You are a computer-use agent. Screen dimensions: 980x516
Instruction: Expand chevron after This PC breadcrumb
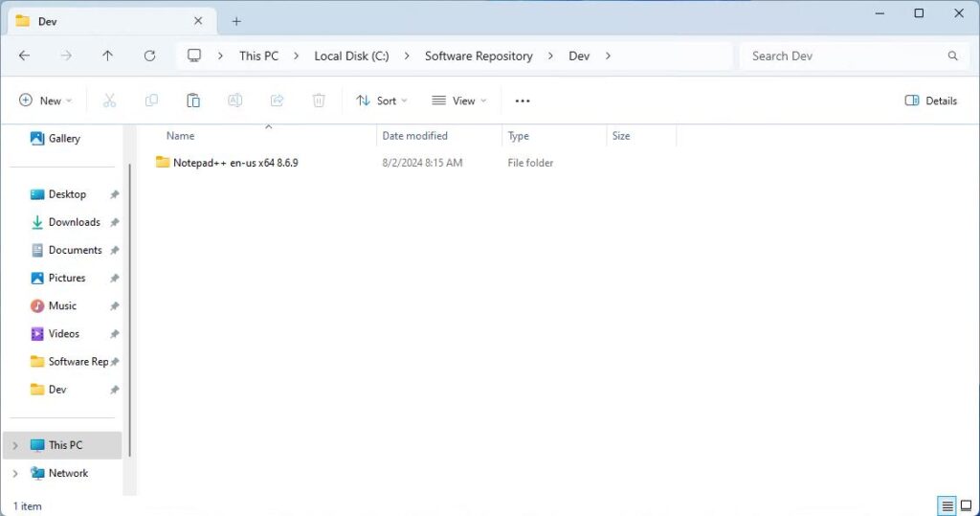(x=297, y=56)
